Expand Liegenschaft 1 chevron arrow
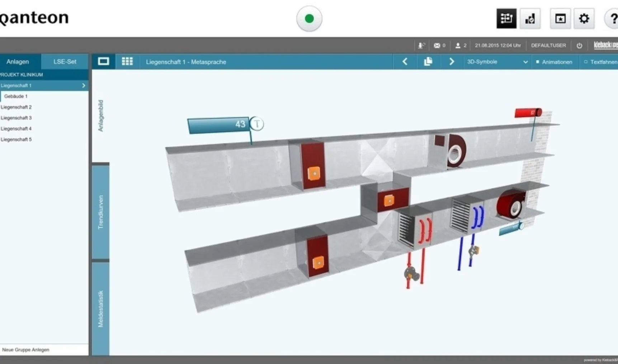The image size is (618, 364). pos(84,86)
